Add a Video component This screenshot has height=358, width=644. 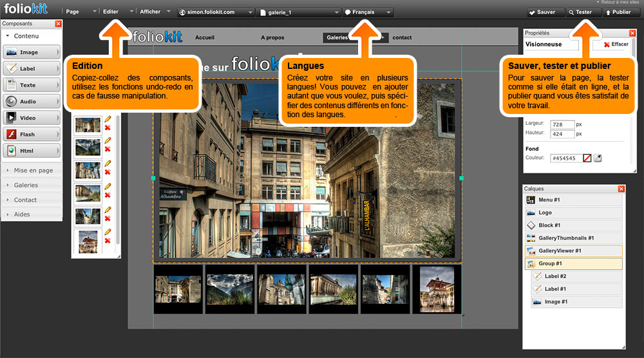click(32, 118)
